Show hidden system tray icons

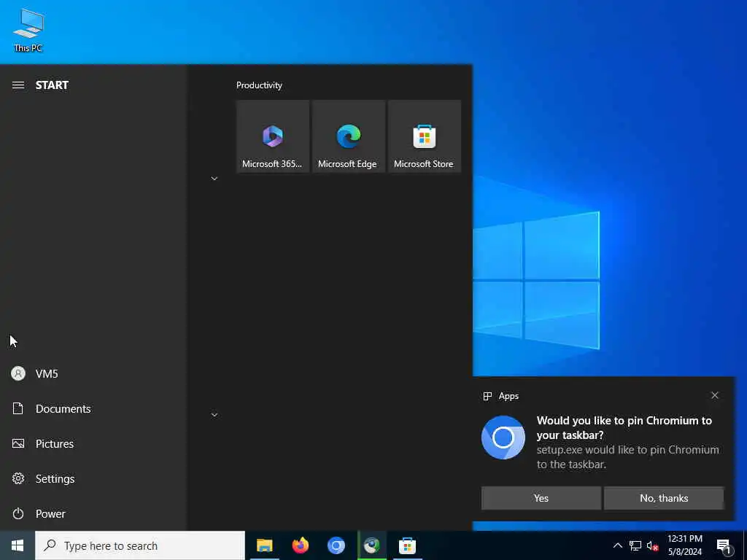pos(617,545)
